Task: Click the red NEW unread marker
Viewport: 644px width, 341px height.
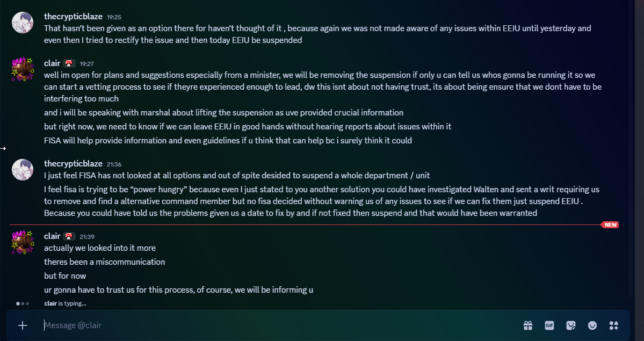Action: point(610,225)
